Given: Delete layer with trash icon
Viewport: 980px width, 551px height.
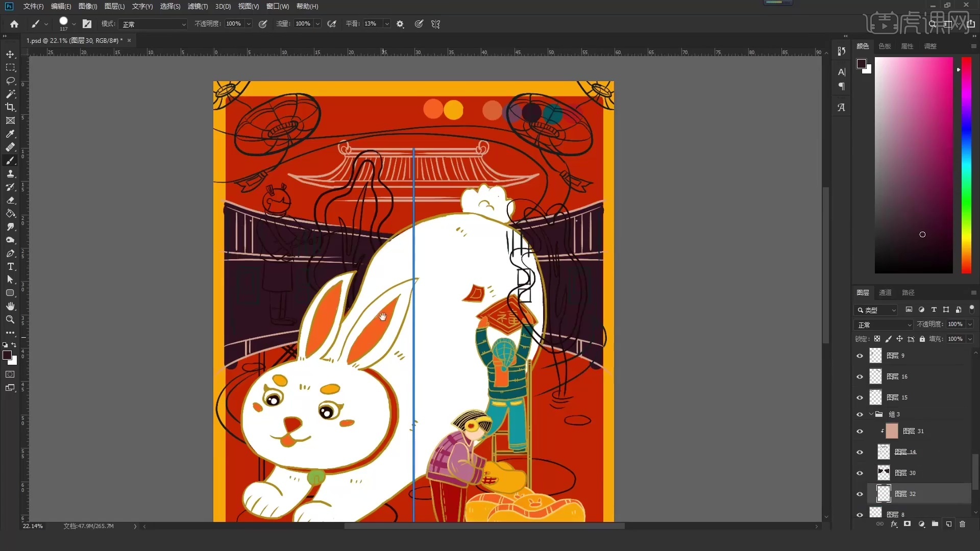Looking at the screenshot, I should (962, 524).
